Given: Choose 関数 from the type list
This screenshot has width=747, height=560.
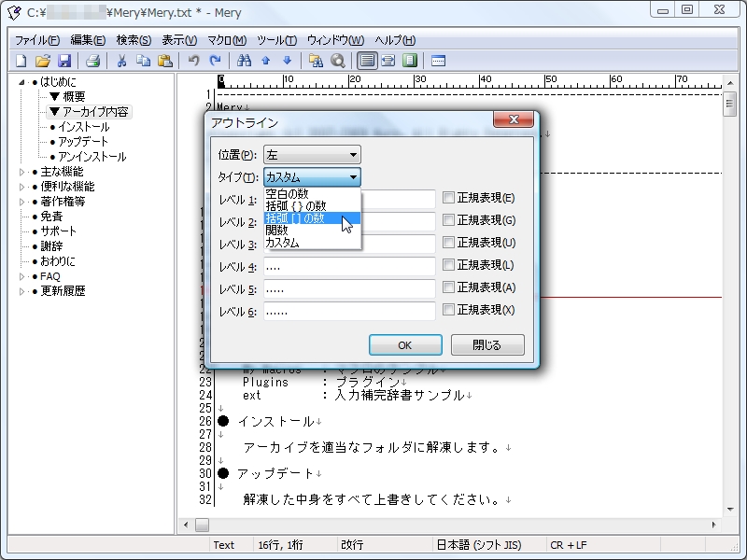Looking at the screenshot, I should point(312,231).
